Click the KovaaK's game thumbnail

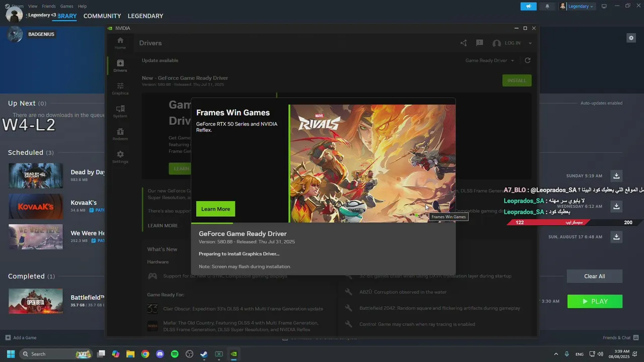tap(36, 206)
